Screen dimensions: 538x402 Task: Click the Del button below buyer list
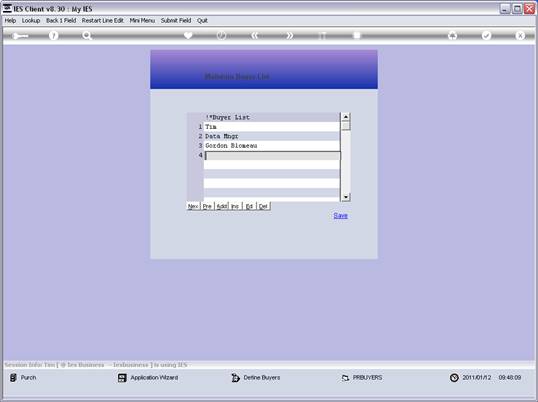pos(263,206)
